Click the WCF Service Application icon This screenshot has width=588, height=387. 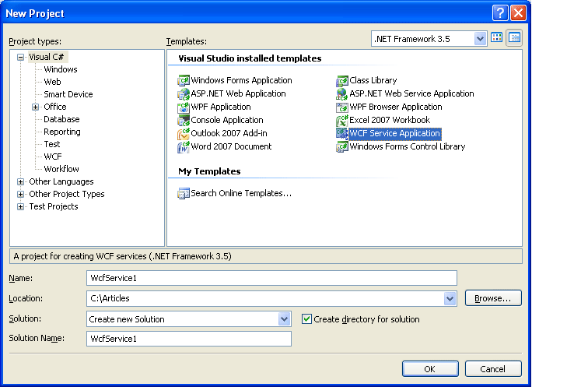tap(342, 133)
